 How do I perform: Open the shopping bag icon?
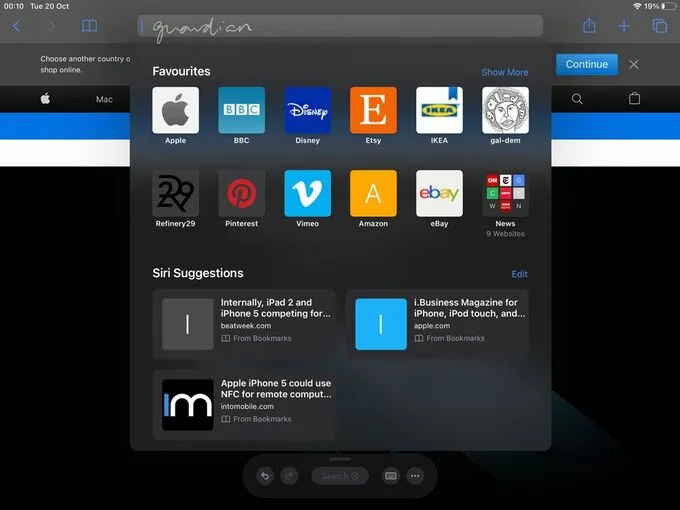pyautogui.click(x=634, y=98)
